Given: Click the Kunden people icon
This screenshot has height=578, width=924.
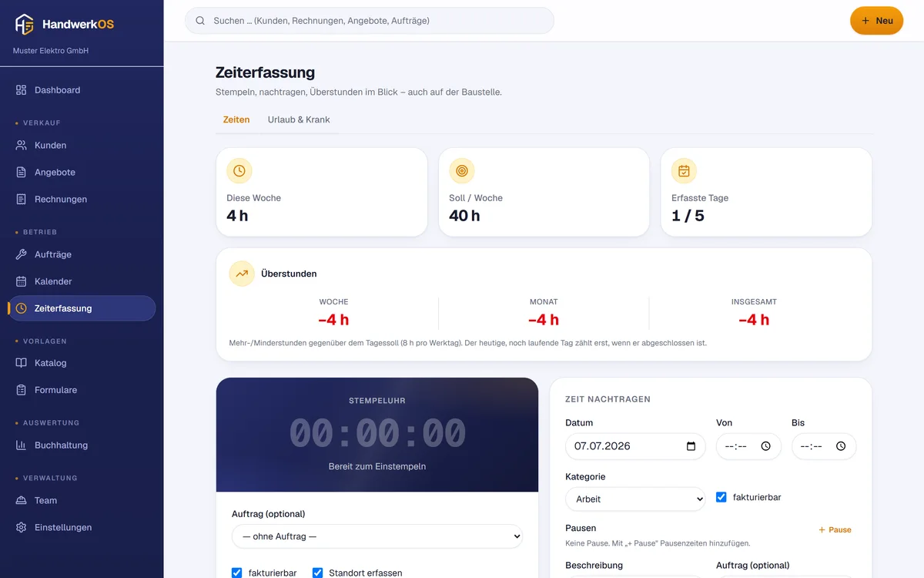Looking at the screenshot, I should (x=22, y=145).
